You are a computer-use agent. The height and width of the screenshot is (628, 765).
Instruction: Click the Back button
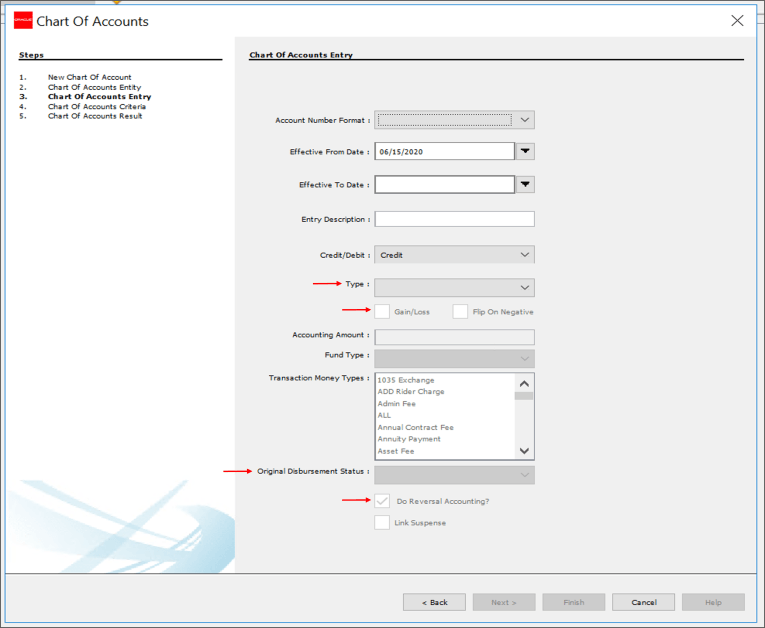[x=434, y=602]
